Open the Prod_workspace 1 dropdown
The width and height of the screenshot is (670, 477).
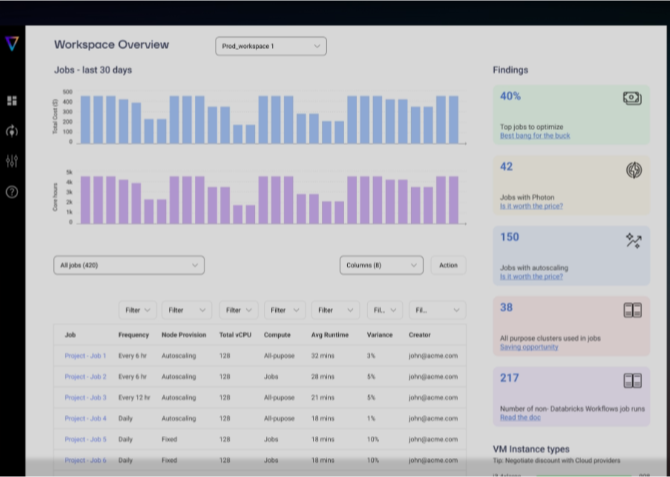271,46
